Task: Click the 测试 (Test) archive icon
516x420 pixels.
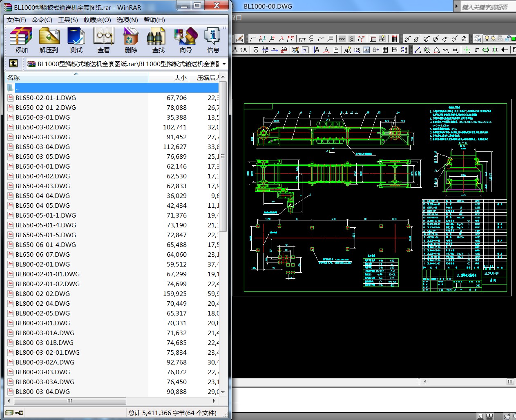Action: click(x=76, y=40)
